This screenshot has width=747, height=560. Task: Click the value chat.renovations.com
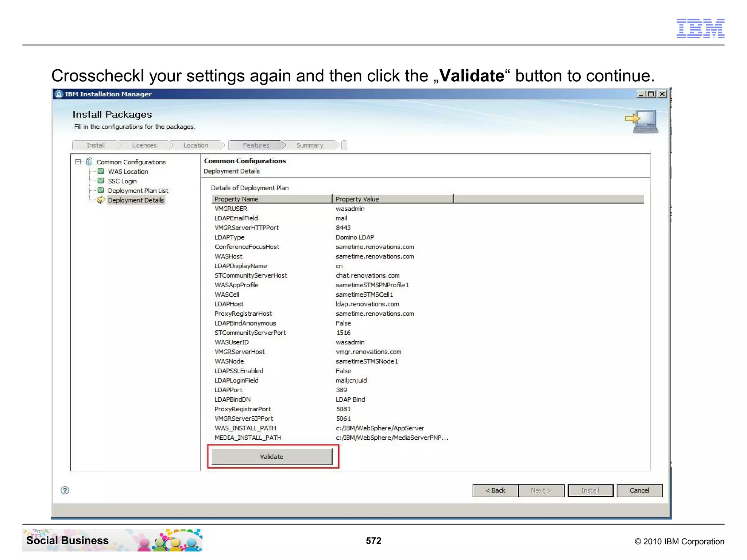[368, 275]
